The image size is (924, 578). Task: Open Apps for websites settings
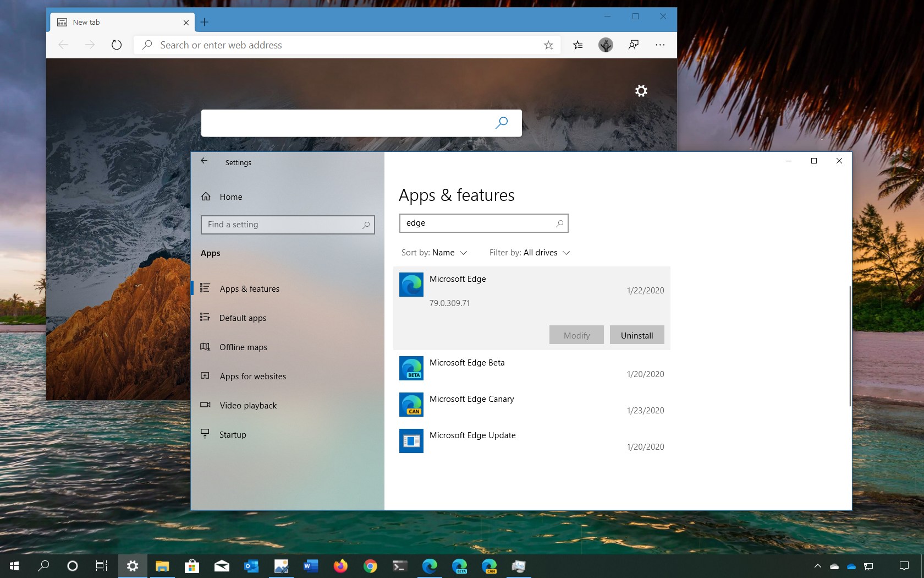[x=252, y=376]
